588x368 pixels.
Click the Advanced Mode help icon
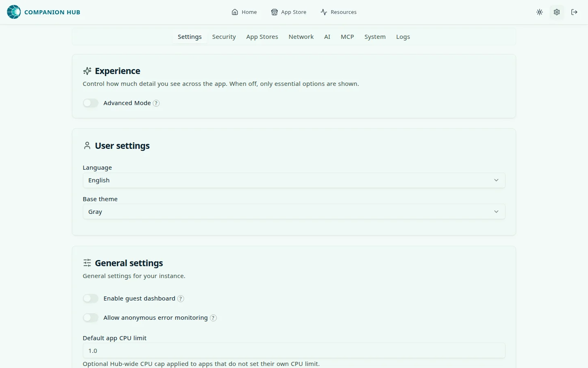coord(156,103)
